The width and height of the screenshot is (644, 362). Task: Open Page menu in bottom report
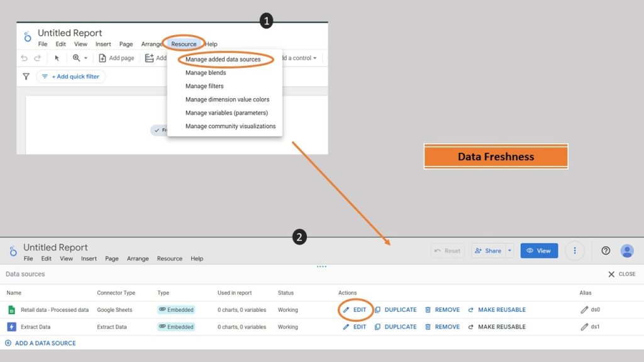coord(112,258)
